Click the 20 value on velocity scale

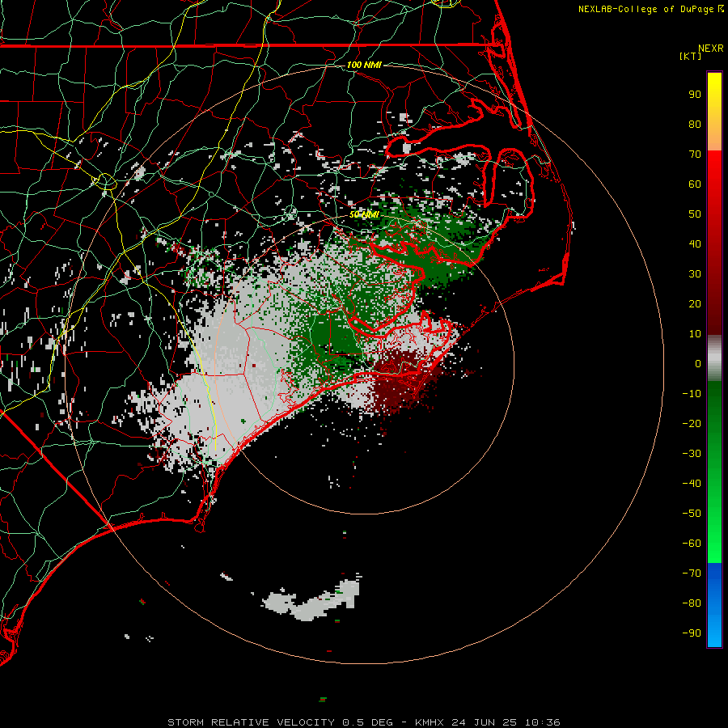tap(695, 303)
